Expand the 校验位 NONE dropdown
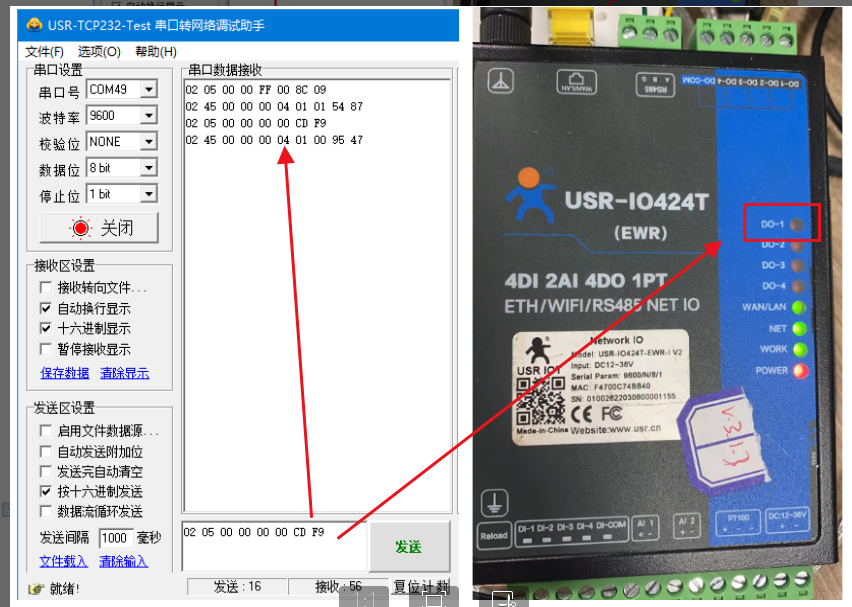Image resolution: width=852 pixels, height=607 pixels. pyautogui.click(x=149, y=141)
